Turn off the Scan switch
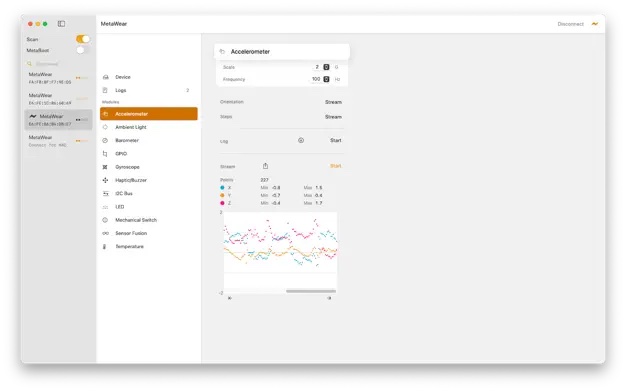The height and width of the screenshot is (391, 626). coord(83,39)
